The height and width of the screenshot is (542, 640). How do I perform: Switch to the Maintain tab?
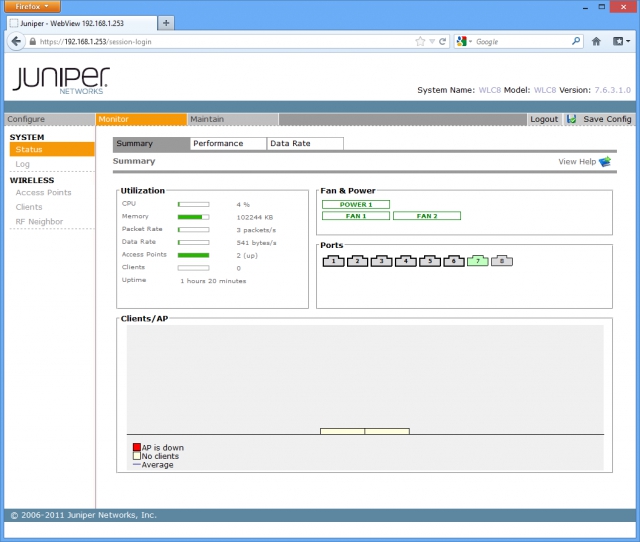(x=233, y=119)
